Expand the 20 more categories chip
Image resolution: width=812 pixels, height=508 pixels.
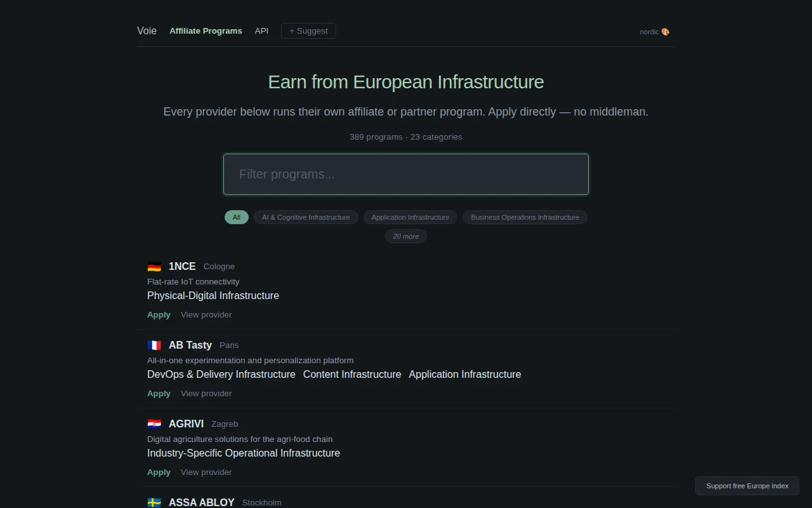coord(406,236)
